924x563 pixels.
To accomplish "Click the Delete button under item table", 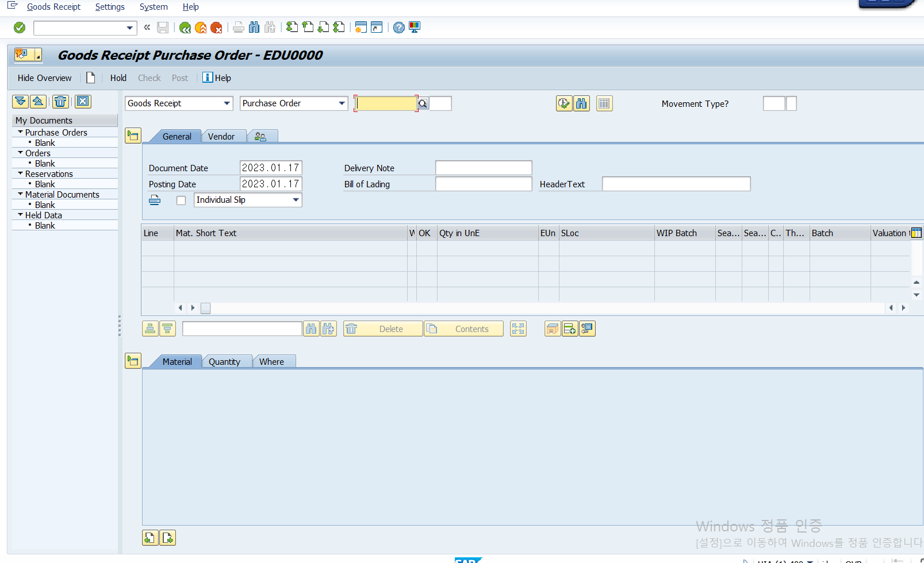I will (x=383, y=329).
